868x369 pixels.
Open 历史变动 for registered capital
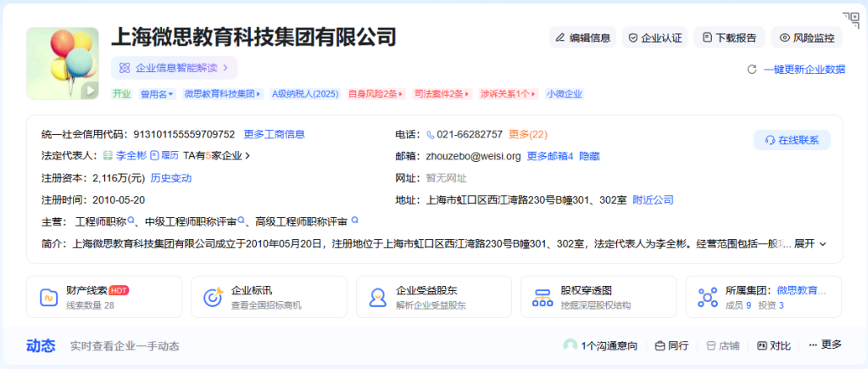171,178
